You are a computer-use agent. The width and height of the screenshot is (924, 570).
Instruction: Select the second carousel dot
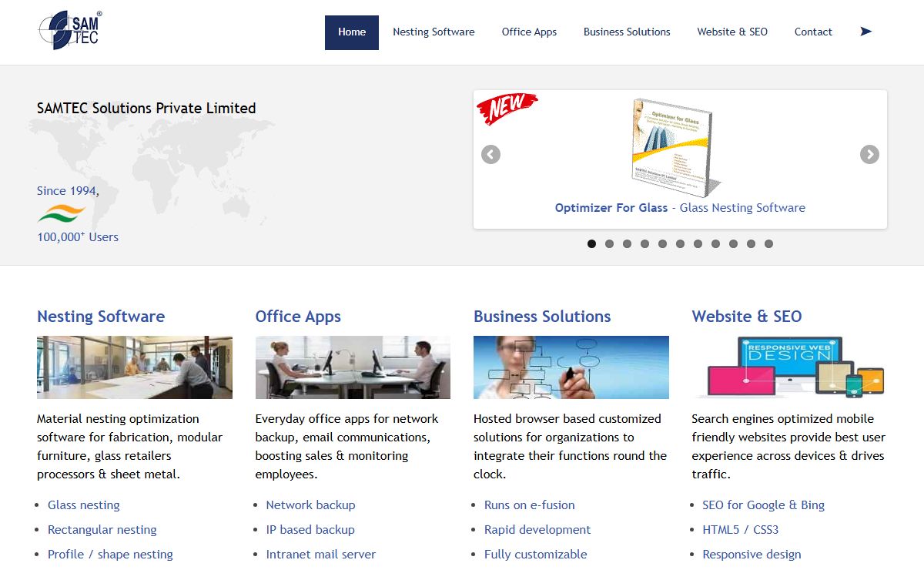(609, 243)
